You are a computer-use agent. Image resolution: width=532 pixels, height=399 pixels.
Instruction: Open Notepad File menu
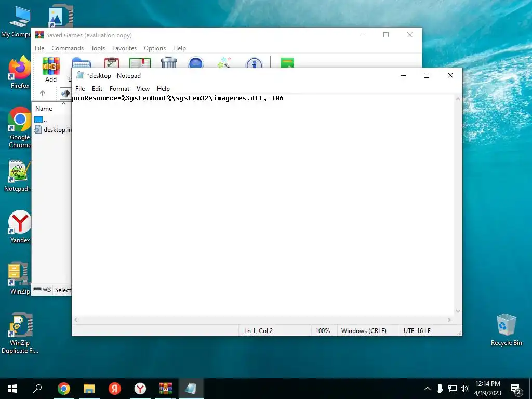coord(80,88)
